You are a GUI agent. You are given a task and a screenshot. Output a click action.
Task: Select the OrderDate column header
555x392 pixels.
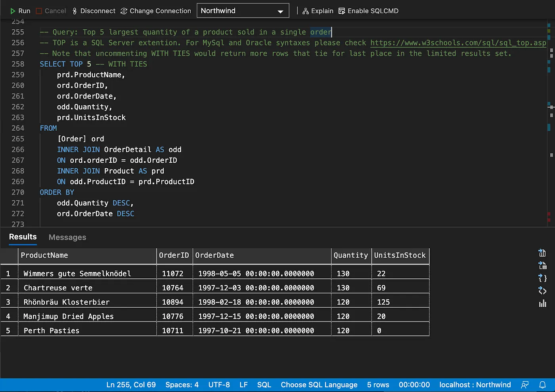262,256
